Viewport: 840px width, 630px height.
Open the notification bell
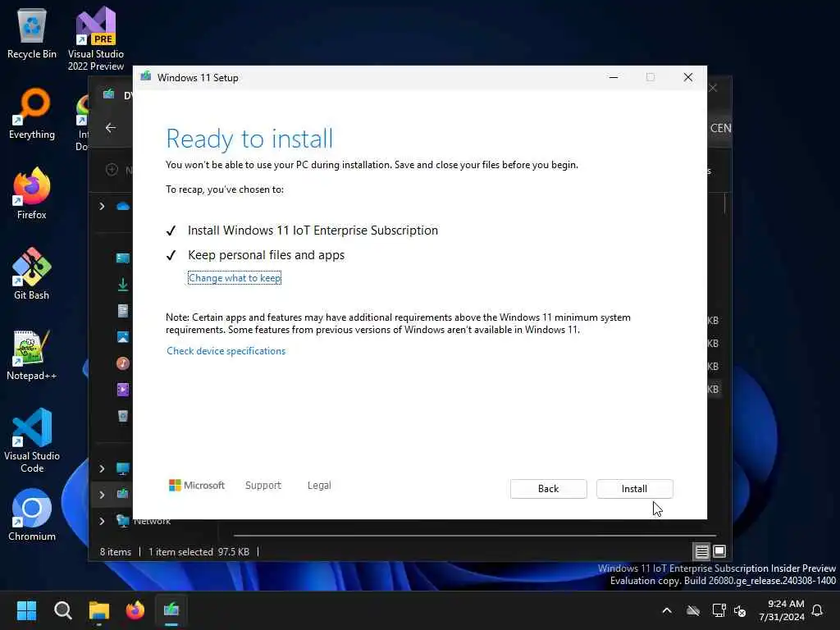[x=818, y=610]
